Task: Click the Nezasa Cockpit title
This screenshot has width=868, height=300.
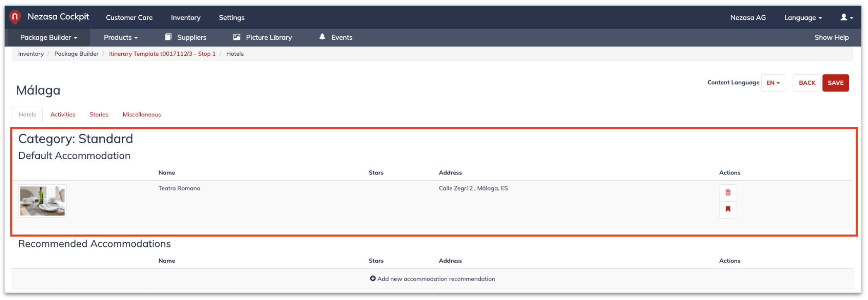Action: 58,17
